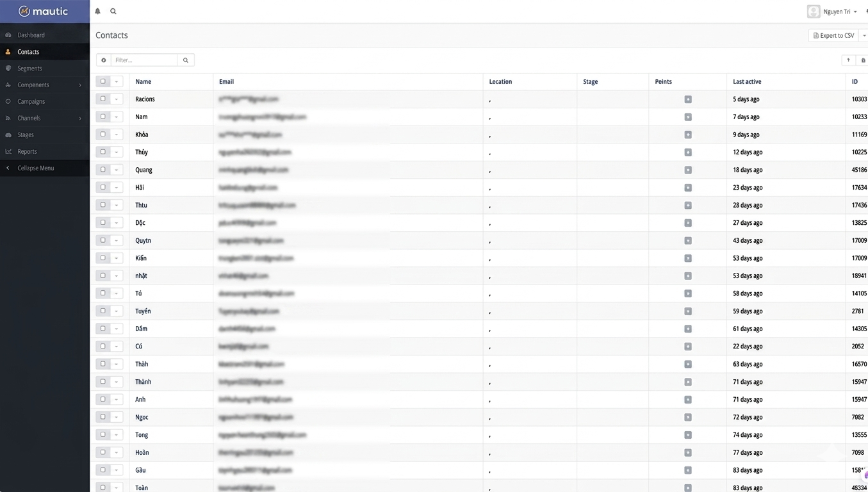The width and height of the screenshot is (868, 492).
Task: Click the notifications bell icon
Action: [x=97, y=11]
